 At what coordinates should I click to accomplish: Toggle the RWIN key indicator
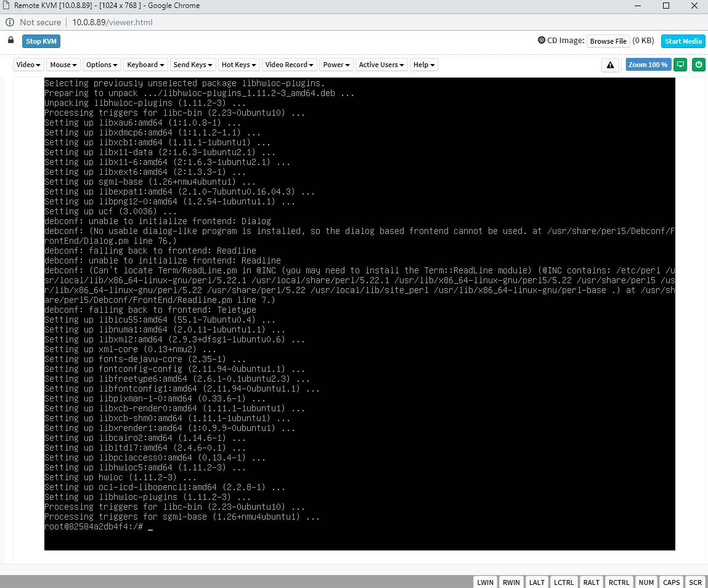[x=511, y=582]
